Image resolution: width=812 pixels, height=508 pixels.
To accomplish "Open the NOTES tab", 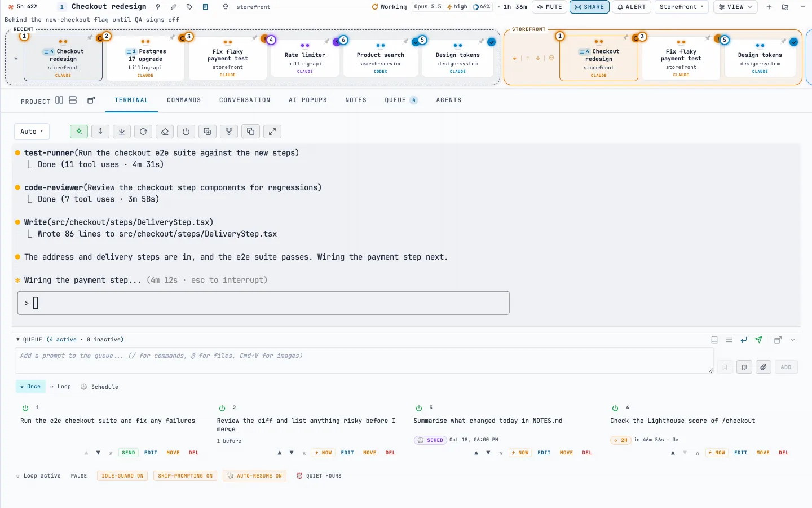I will click(x=356, y=100).
